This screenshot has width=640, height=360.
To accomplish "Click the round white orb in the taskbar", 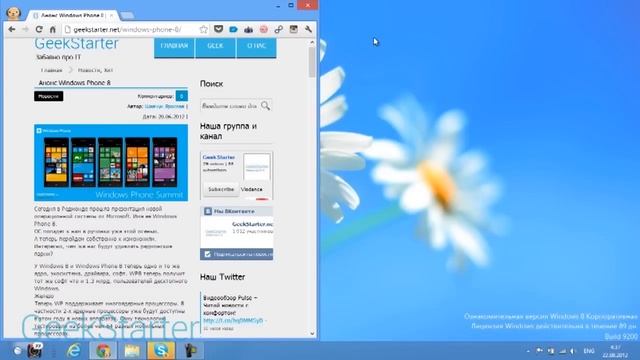I will (18, 350).
